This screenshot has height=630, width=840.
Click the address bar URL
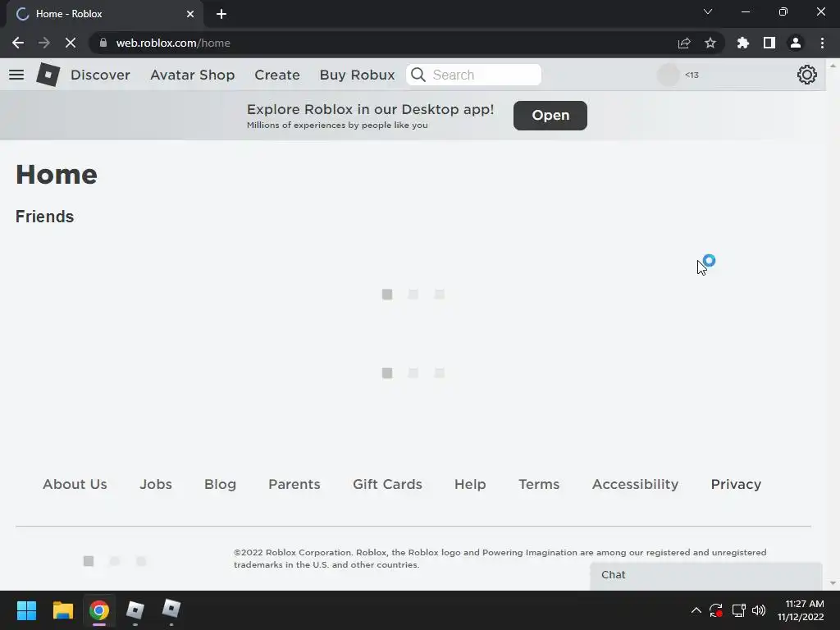coord(173,43)
